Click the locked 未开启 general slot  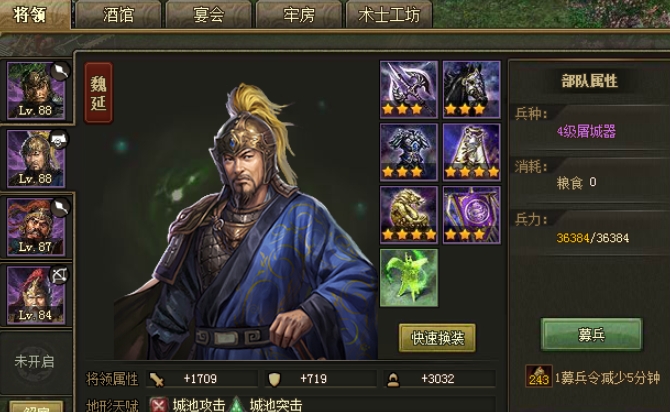[x=35, y=362]
